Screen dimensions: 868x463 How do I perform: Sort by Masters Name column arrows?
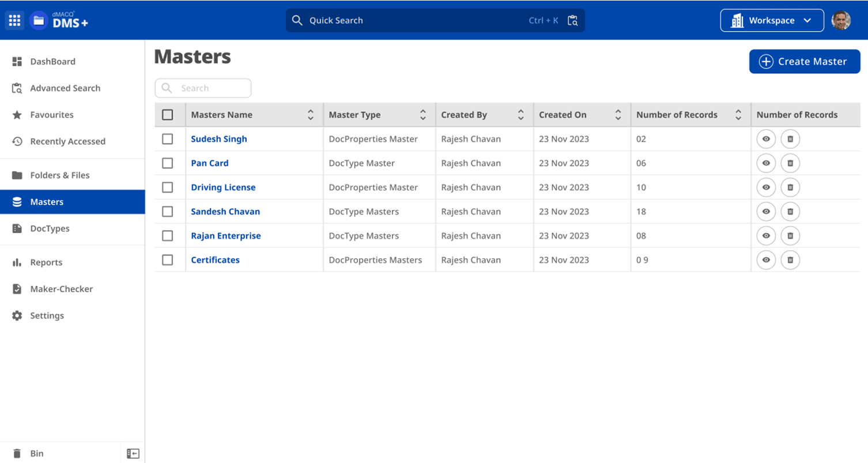(x=311, y=115)
